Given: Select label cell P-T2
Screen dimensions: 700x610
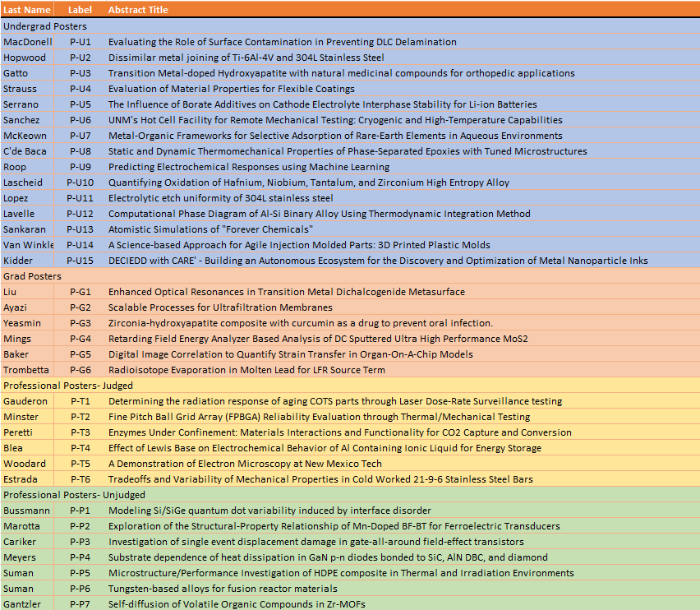Looking at the screenshot, I should click(80, 417).
